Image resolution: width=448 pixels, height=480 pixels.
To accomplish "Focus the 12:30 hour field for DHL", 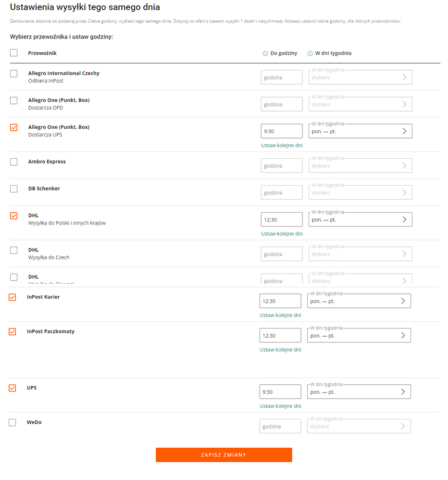I will tap(282, 219).
